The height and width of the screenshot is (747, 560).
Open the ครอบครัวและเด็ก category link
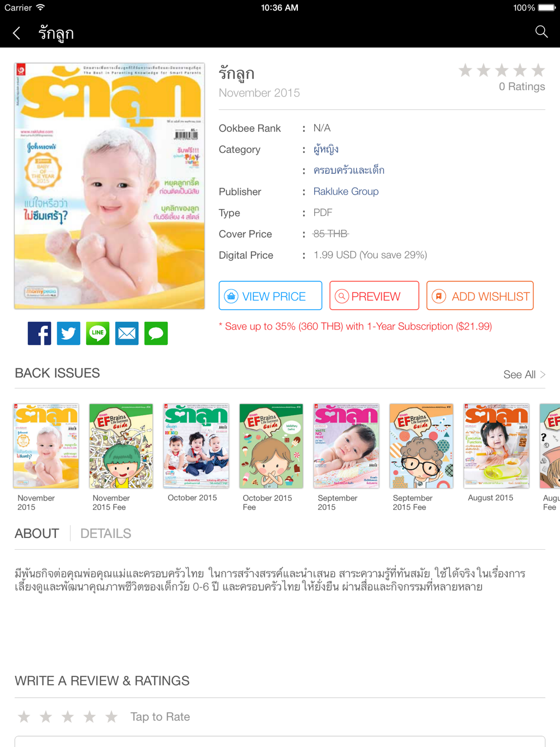coord(349,170)
